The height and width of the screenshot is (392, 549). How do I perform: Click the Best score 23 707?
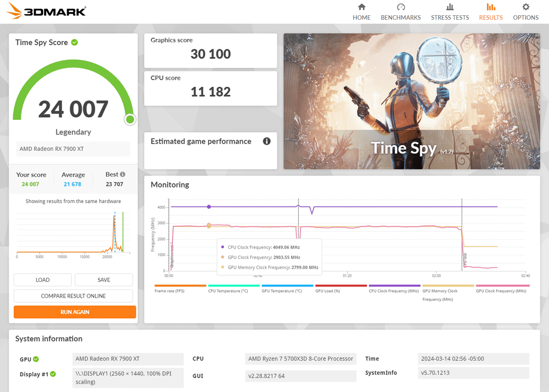click(x=114, y=184)
